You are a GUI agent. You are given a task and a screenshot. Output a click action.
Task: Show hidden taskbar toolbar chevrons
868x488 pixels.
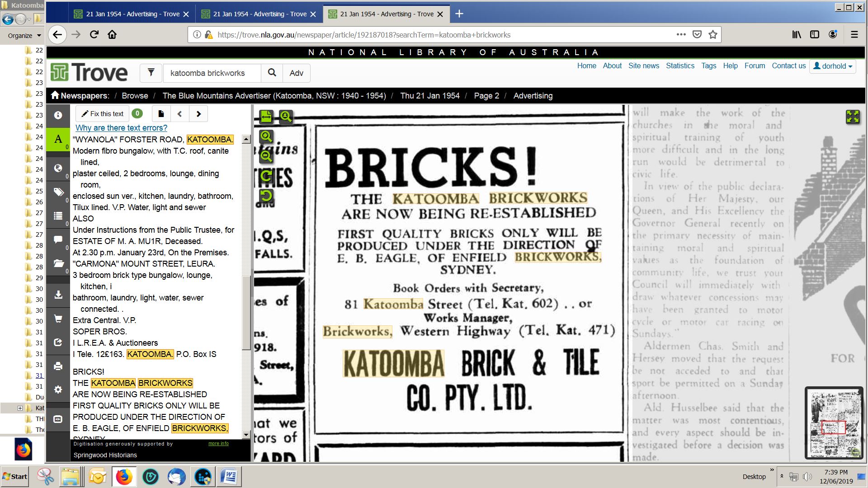pos(772,470)
